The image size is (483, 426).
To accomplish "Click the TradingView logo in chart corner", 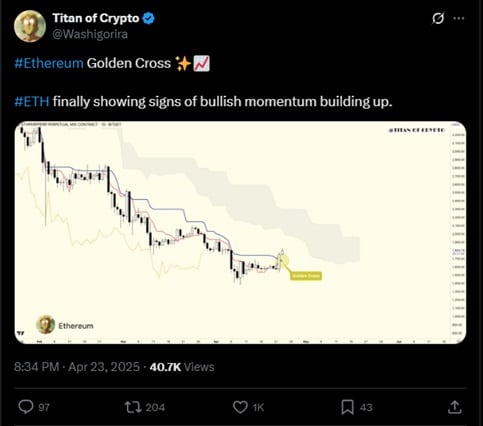I will pos(21,333).
